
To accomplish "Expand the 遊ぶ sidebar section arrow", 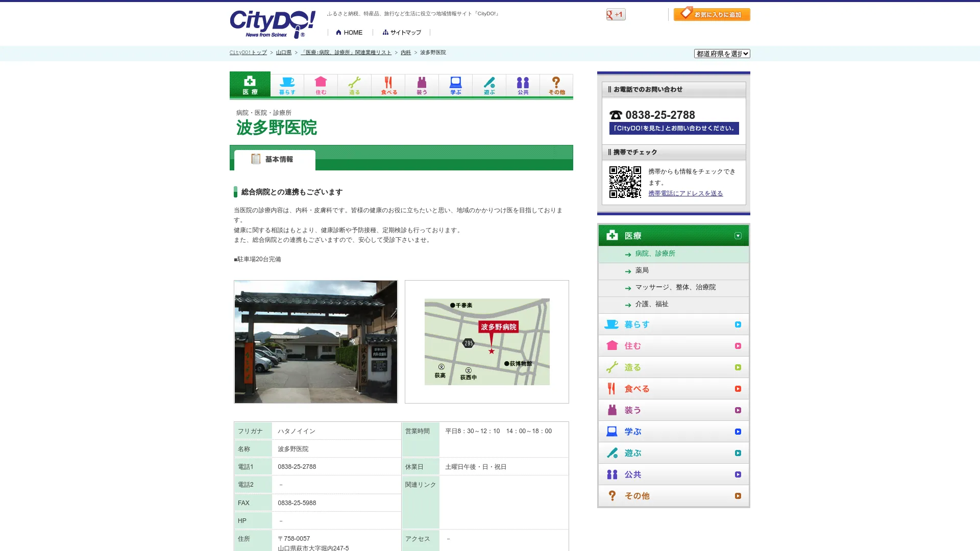I will pyautogui.click(x=738, y=453).
